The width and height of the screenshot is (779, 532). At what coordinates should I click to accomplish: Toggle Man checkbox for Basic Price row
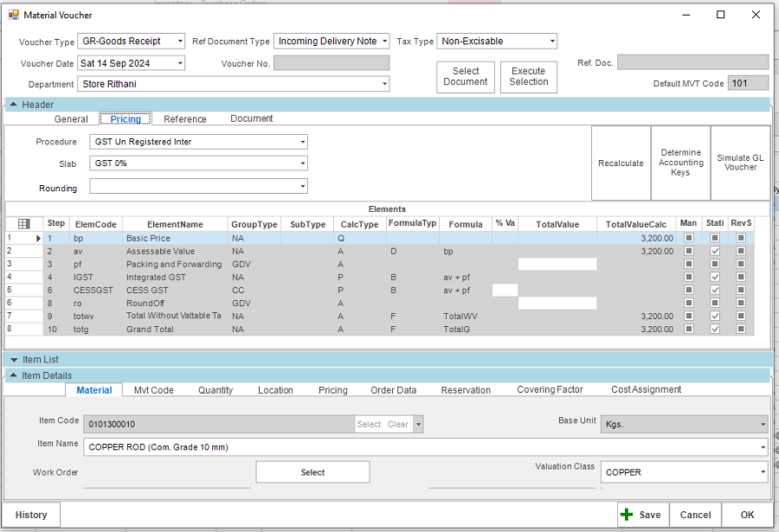pos(689,238)
